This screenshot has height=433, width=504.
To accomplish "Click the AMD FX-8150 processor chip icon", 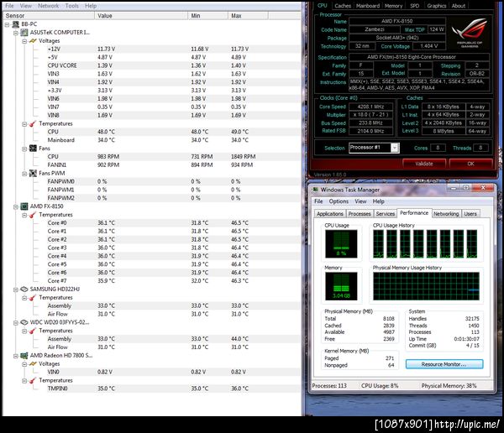I will tap(24, 206).
